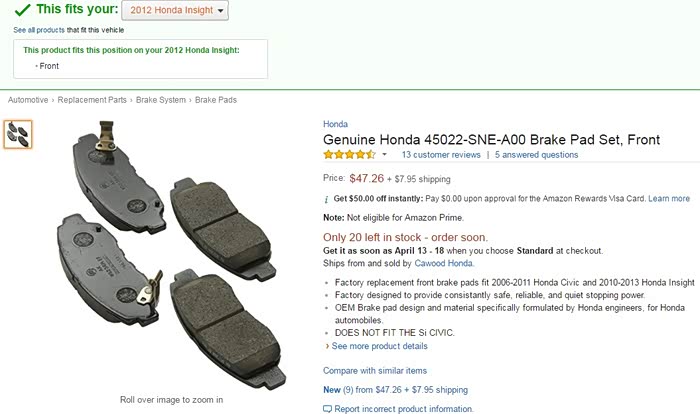Select the brake pad thumbnail image
Image resolution: width=700 pixels, height=414 pixels.
18,134
